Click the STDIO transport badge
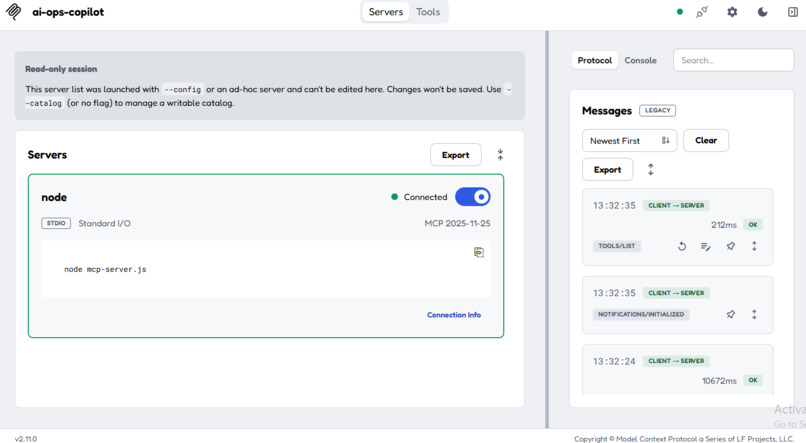Image resolution: width=806 pixels, height=443 pixels. click(x=56, y=223)
